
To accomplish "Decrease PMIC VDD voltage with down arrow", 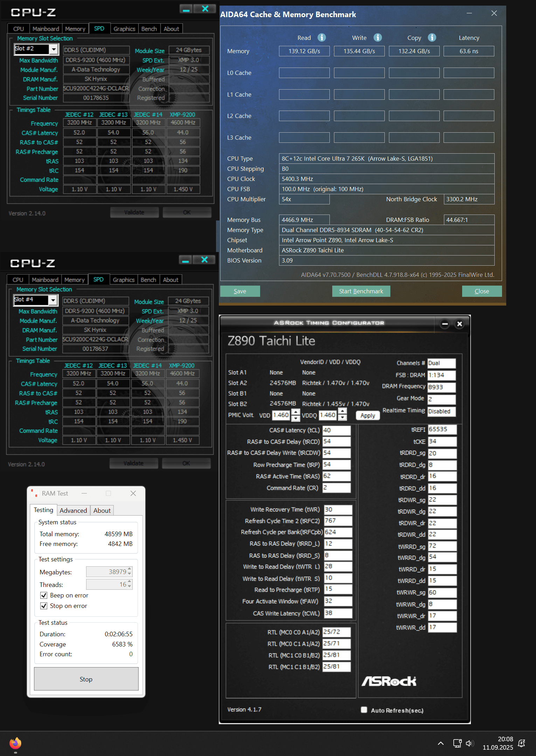I will (x=296, y=418).
